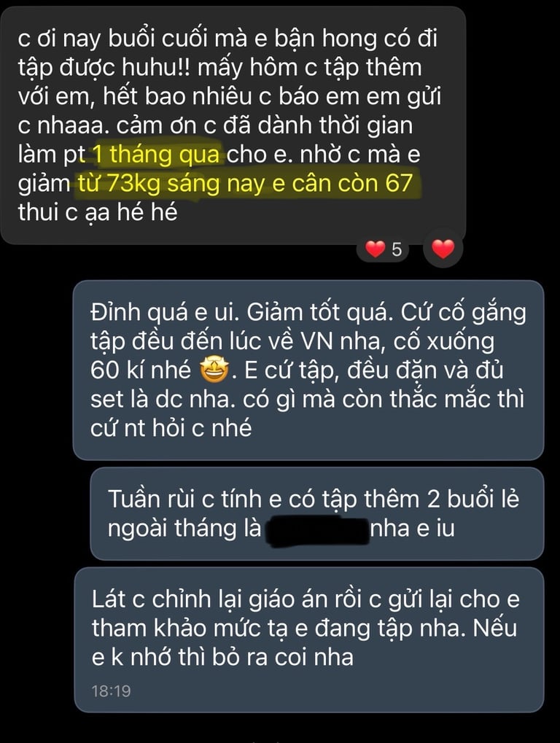
Task: Tap the 18:19 timestamp
Action: pos(112,691)
